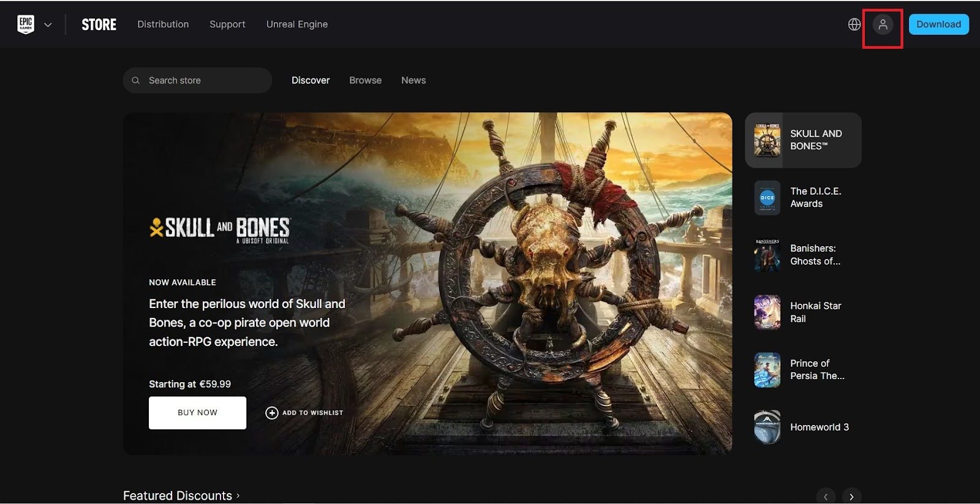
Task: Switch to the Browse tab
Action: click(365, 80)
